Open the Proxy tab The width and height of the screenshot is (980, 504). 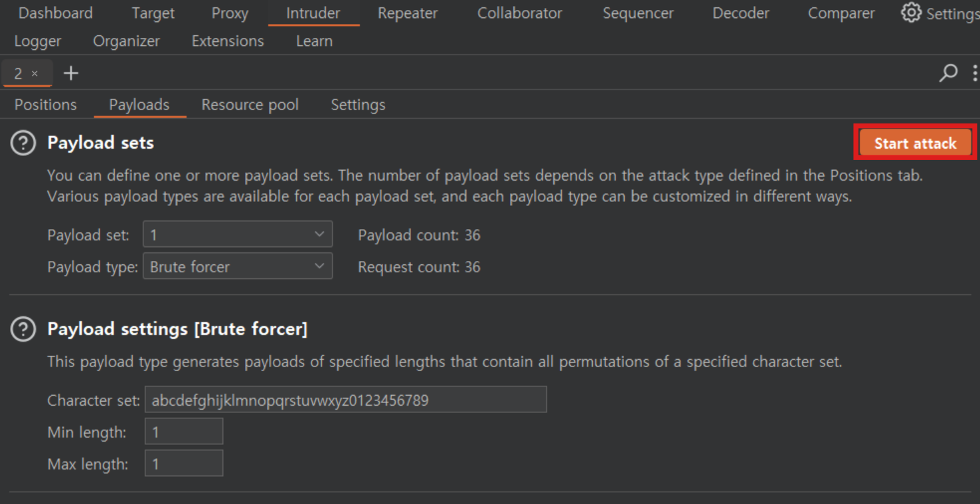coord(230,13)
